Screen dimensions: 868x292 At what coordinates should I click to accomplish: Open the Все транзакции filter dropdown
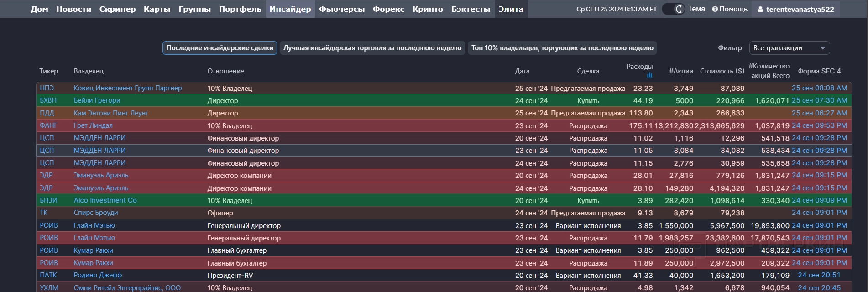[790, 48]
